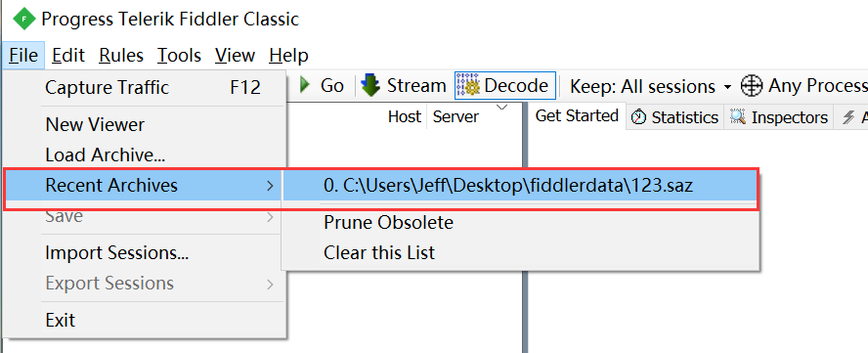Click the lightning bolt AutoResponder tab icon
Viewport: 868px width, 353px height.
(847, 117)
